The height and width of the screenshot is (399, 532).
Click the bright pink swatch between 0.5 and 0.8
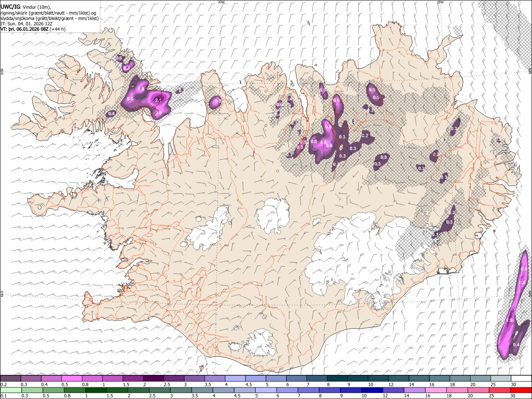click(x=72, y=379)
